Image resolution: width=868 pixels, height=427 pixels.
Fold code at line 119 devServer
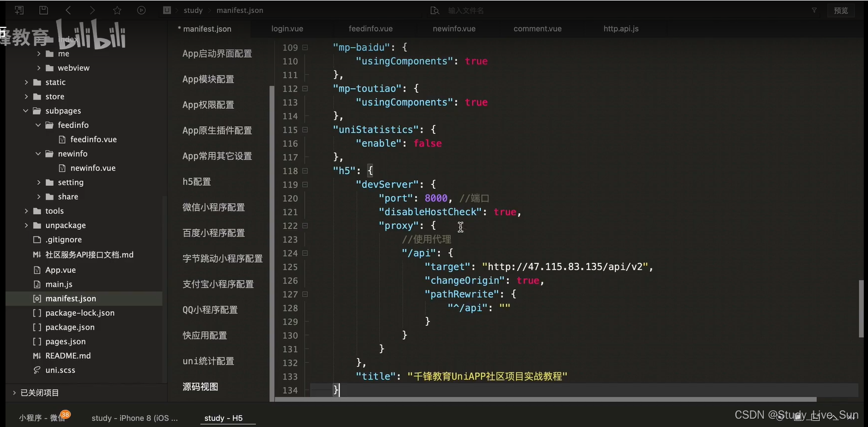[x=305, y=184]
